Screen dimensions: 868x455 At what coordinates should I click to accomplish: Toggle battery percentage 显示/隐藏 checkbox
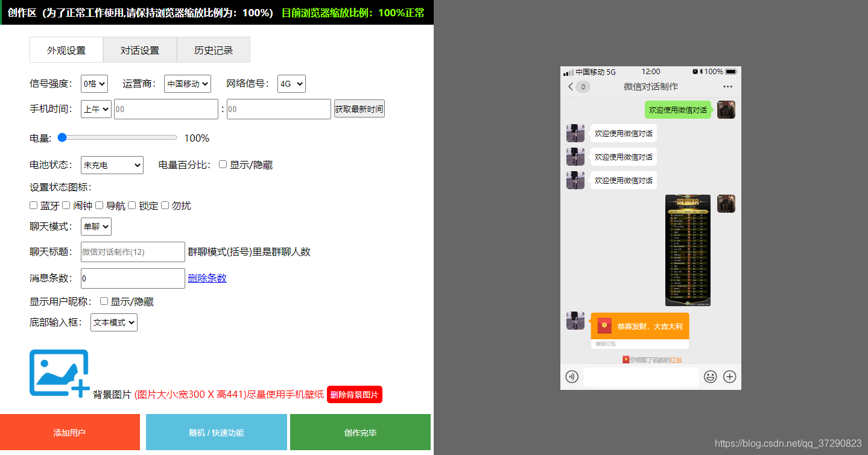pos(223,164)
